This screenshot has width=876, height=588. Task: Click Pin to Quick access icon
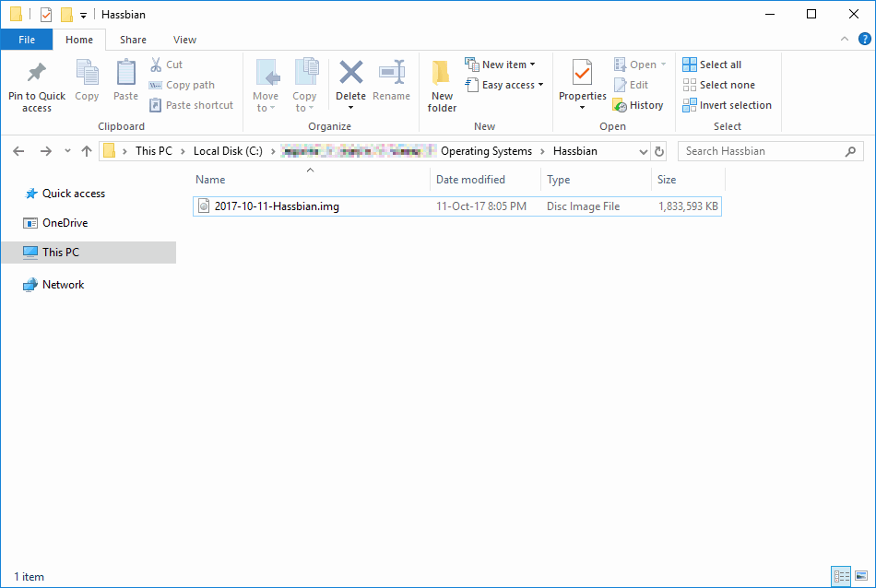[37, 73]
